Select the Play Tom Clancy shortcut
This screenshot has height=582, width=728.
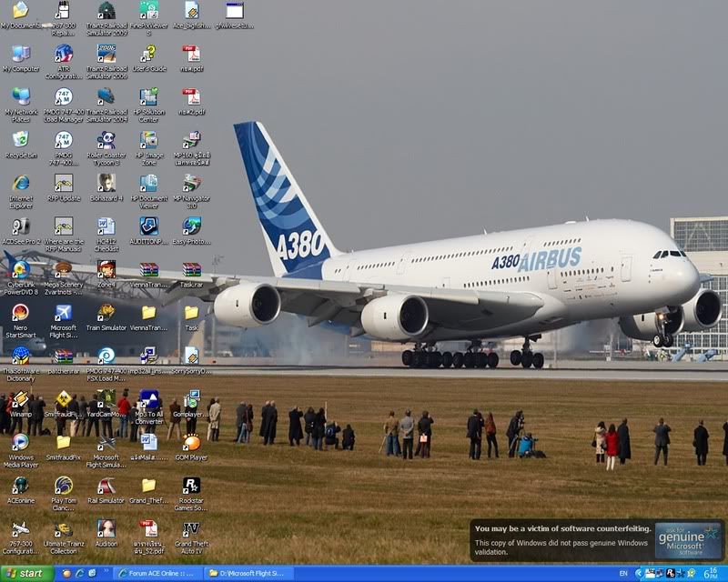64,494
